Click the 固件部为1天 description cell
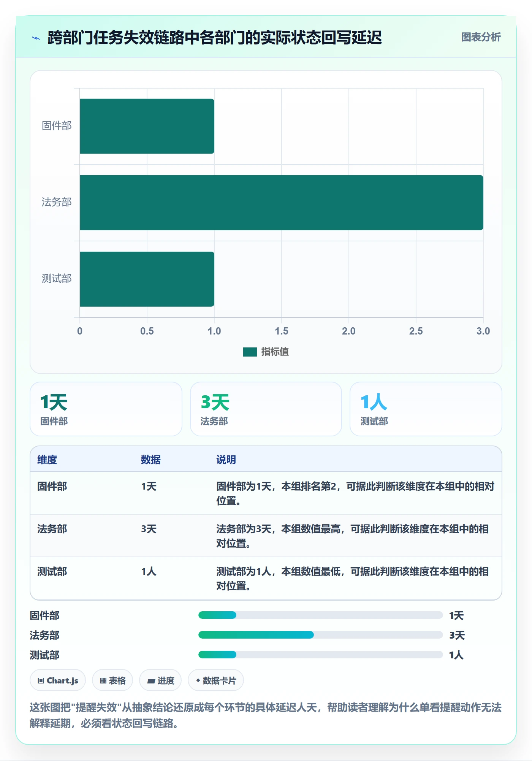The image size is (532, 761). click(355, 493)
